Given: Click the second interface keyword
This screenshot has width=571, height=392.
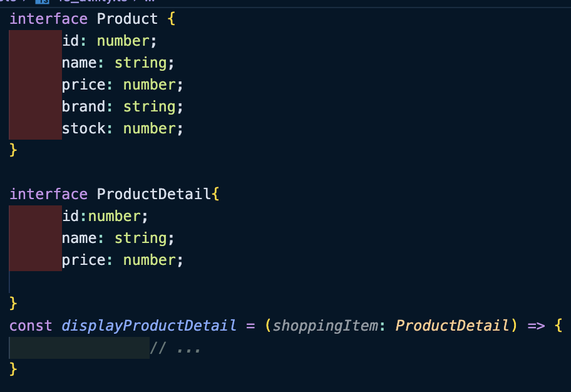Looking at the screenshot, I should (48, 194).
